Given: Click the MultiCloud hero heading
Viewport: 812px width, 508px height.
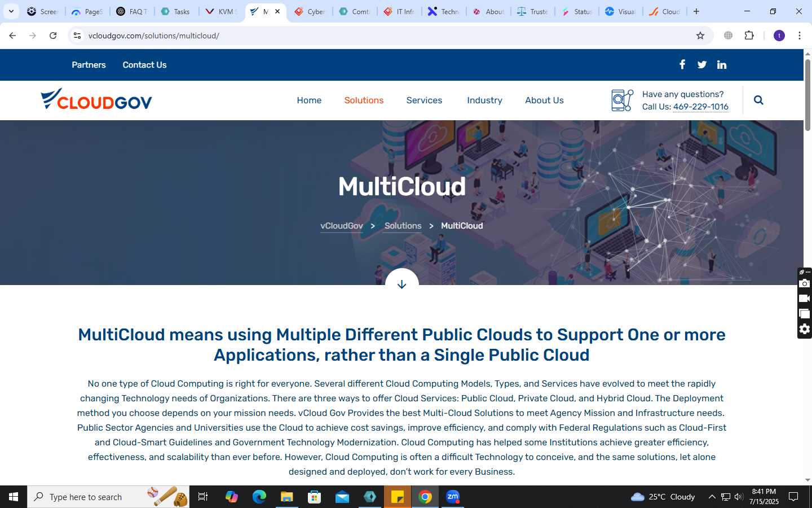Looking at the screenshot, I should coord(401,187).
